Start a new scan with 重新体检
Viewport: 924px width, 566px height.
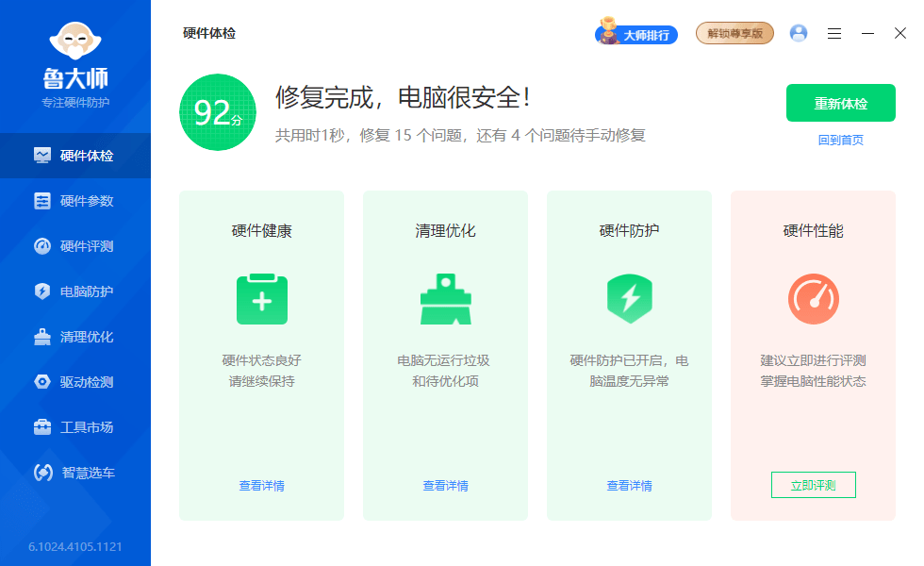[x=840, y=102]
